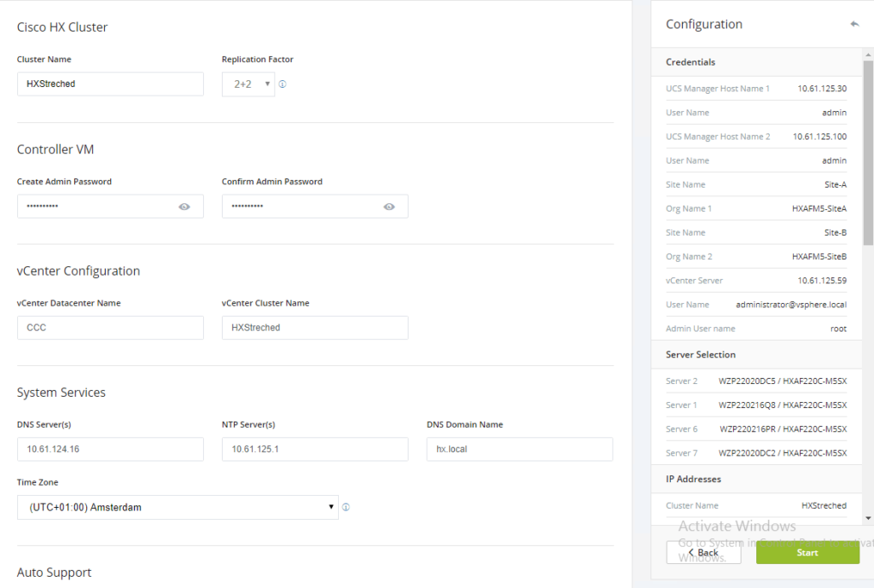Click the vCenter Server value 10.61.125.59
The image size is (874, 588).
(x=822, y=280)
